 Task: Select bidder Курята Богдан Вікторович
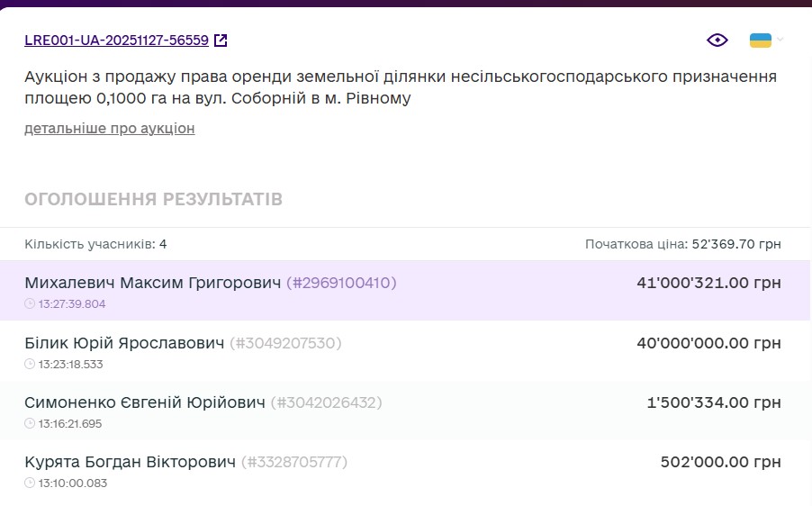pos(130,462)
